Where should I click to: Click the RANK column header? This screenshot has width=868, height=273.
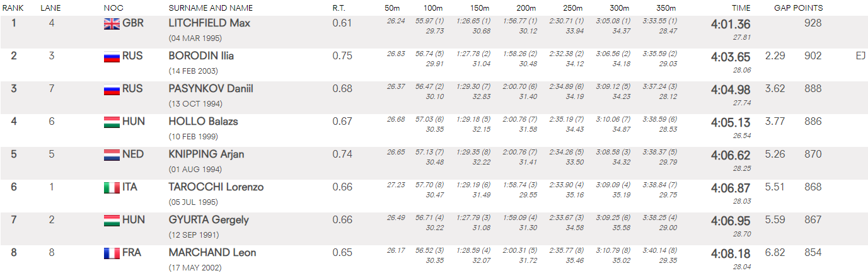pos(13,8)
